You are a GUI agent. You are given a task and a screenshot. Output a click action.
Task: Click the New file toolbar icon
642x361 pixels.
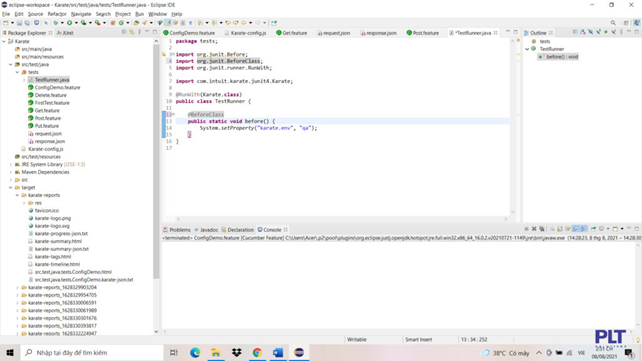point(5,23)
